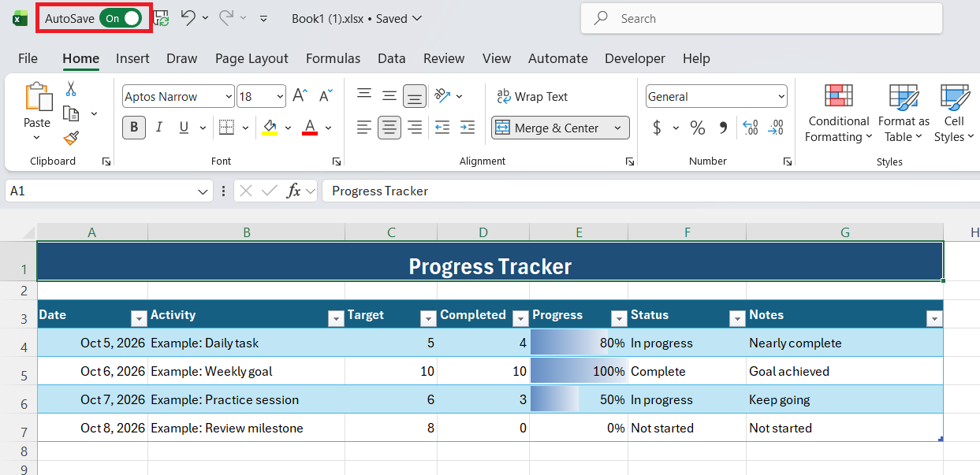Click the Decrease Indent icon
980x475 pixels.
[442, 127]
